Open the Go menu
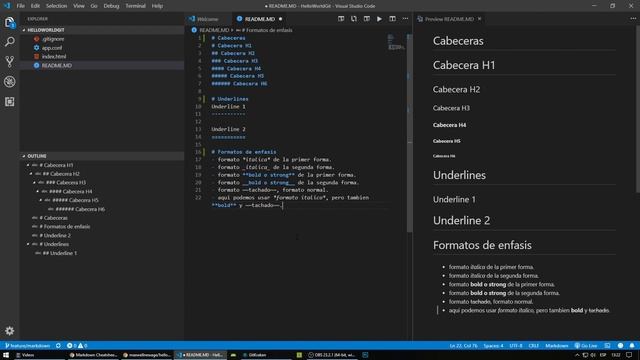Screen dimensions: 640x360 (94, 6)
